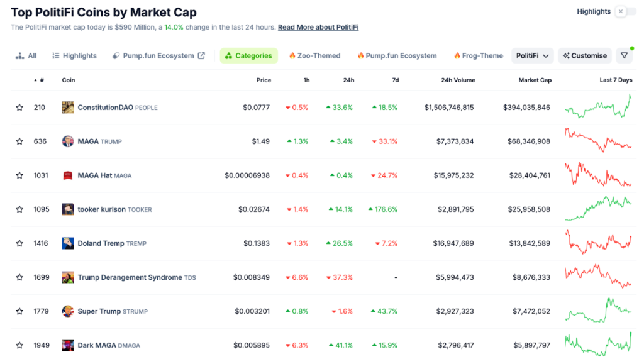The image size is (644, 359).
Task: Open ConstitutionDAO's 7-day sparkline chart
Action: click(x=599, y=107)
